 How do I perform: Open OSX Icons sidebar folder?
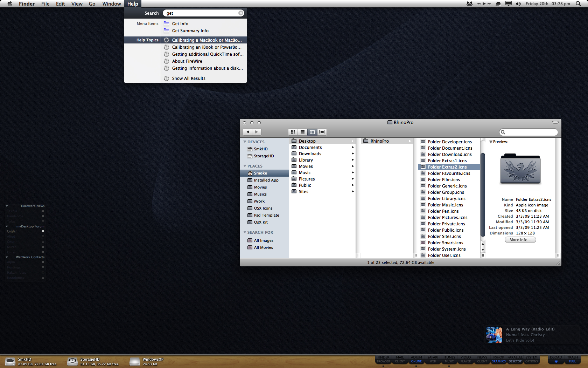pyautogui.click(x=264, y=208)
